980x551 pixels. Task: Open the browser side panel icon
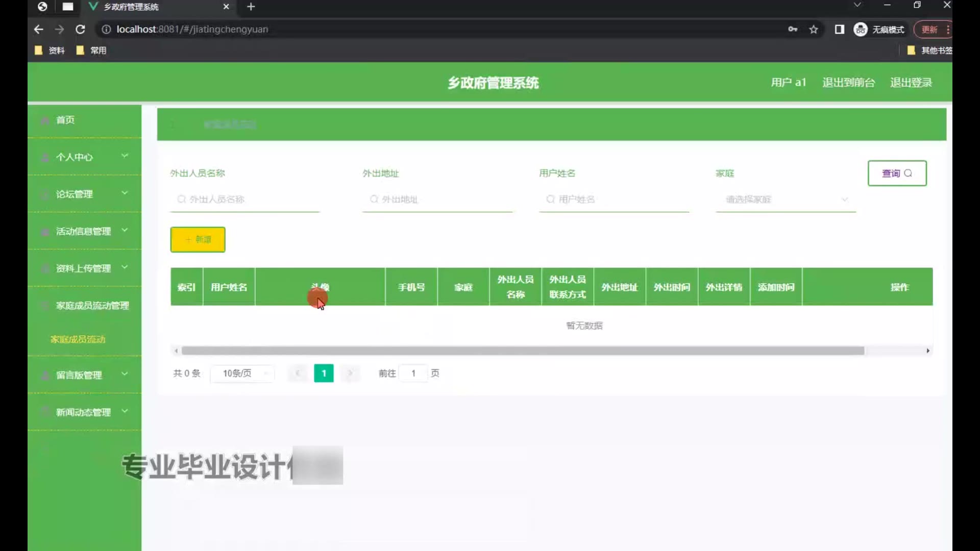pos(839,30)
